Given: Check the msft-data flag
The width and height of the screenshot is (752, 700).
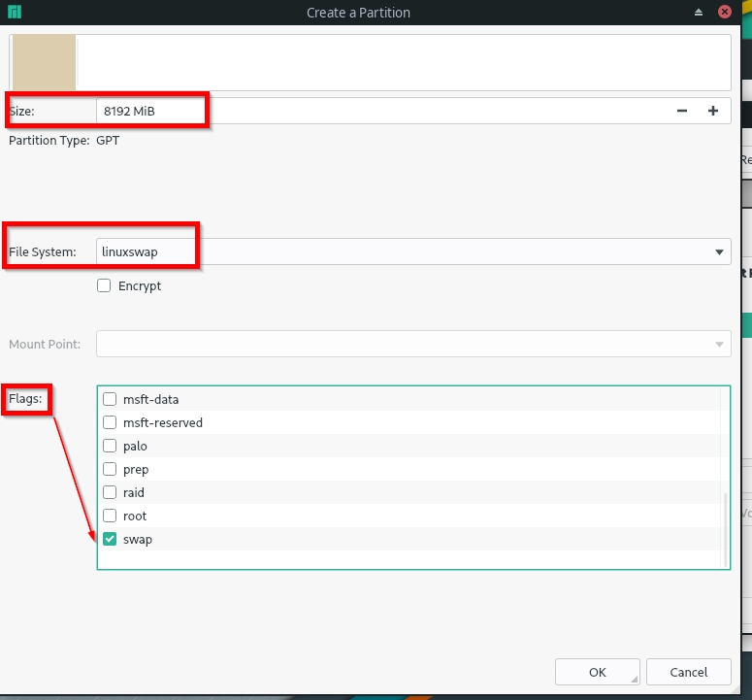Looking at the screenshot, I should (110, 399).
